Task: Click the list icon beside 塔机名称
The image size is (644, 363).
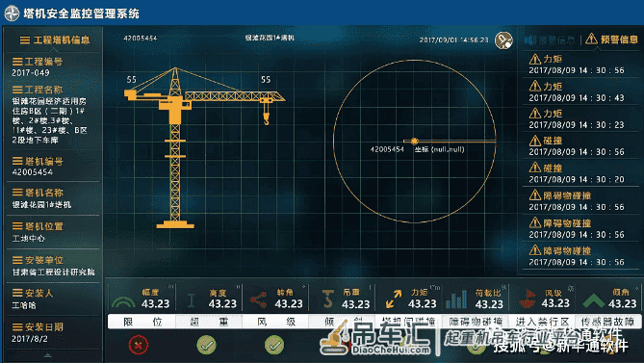Action: (17, 193)
